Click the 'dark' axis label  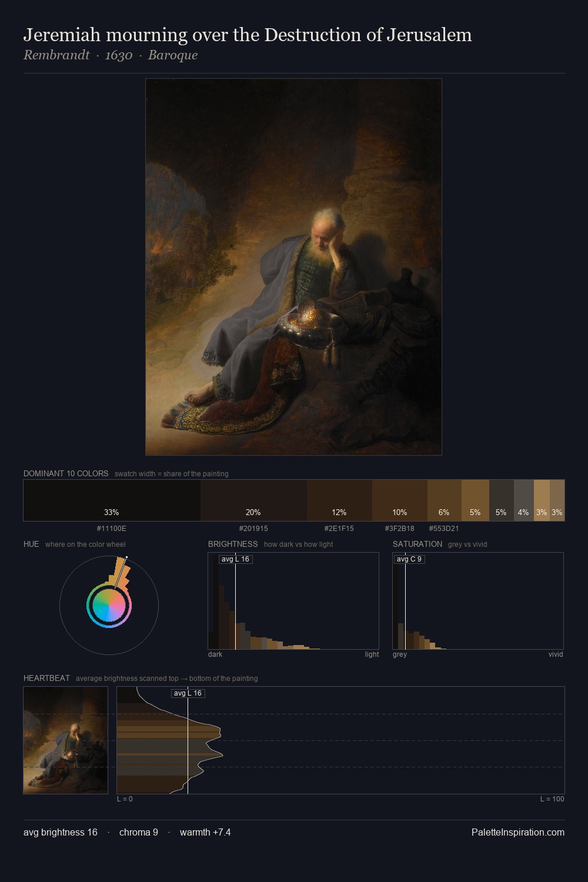pos(215,654)
